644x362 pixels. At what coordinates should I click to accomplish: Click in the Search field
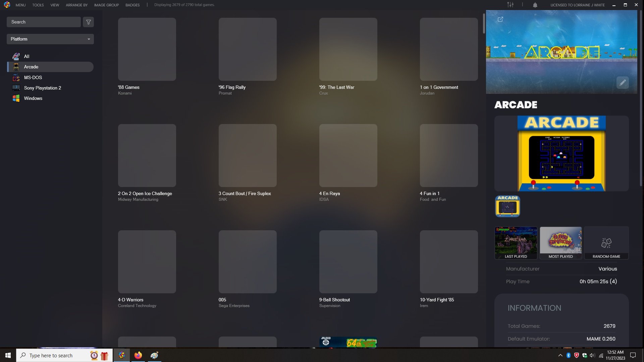[44, 22]
